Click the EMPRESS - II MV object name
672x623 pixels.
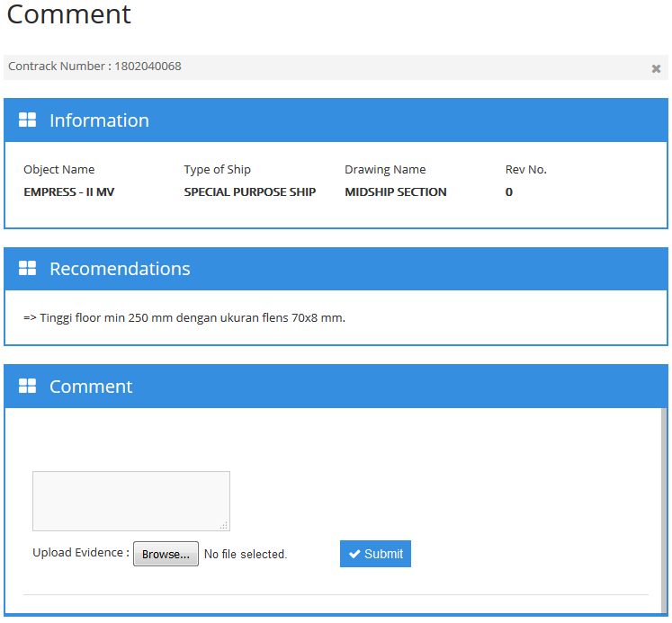68,192
